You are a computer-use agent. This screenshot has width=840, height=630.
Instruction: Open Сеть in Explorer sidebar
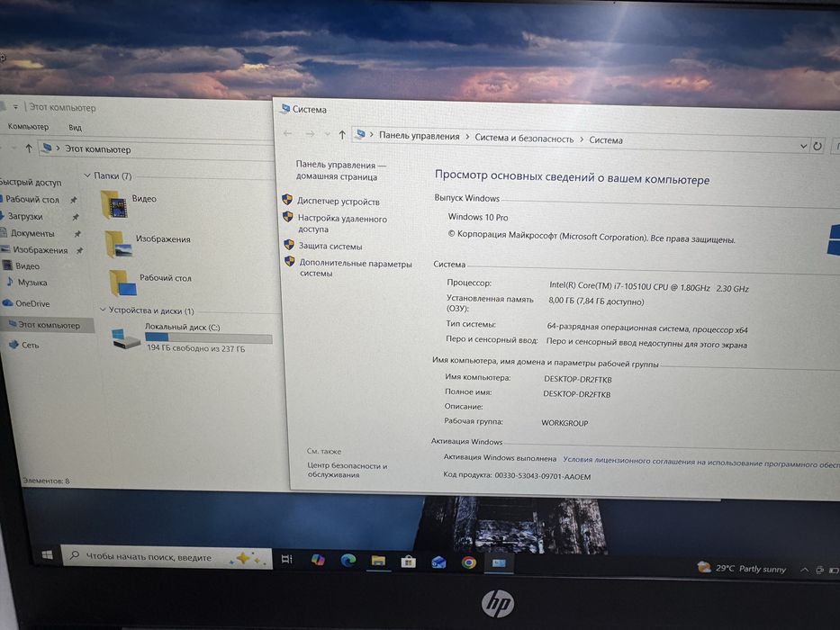pos(30,346)
